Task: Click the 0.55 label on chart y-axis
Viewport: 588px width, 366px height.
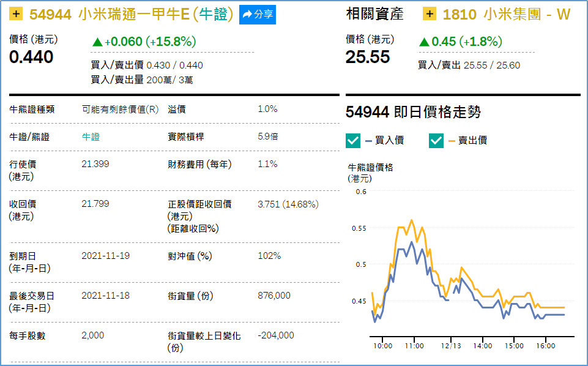Action: point(359,228)
